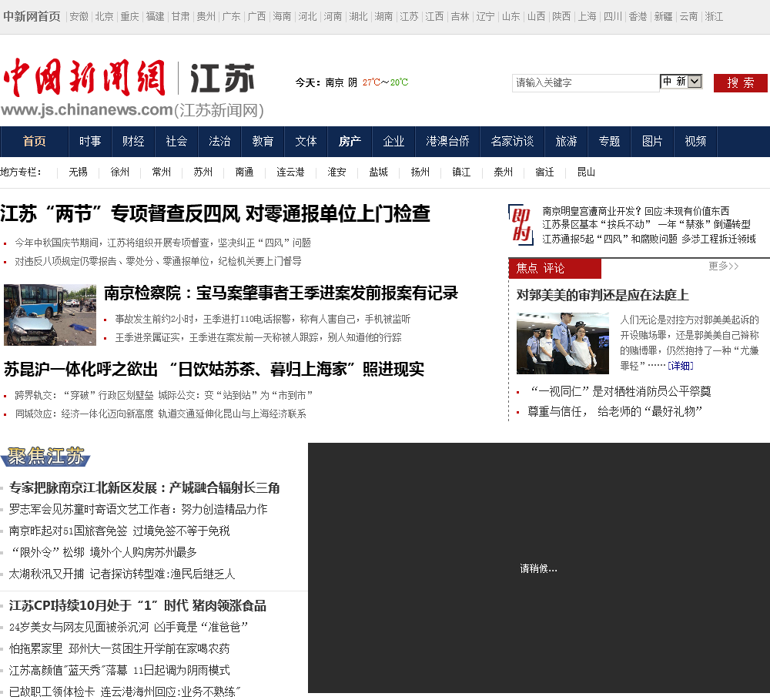This screenshot has width=770, height=700.
Task: Click the 即时 news badge icon
Action: 521,225
